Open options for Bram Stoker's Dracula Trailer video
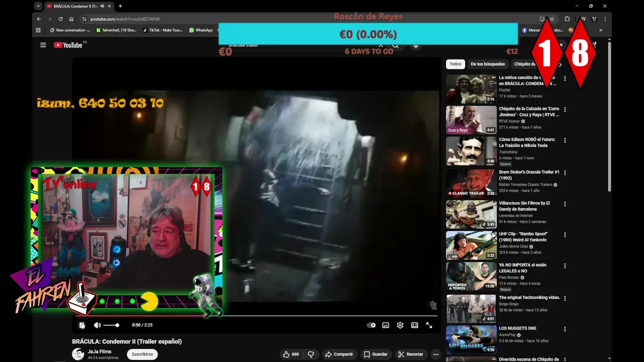The height and width of the screenshot is (362, 644). [565, 172]
